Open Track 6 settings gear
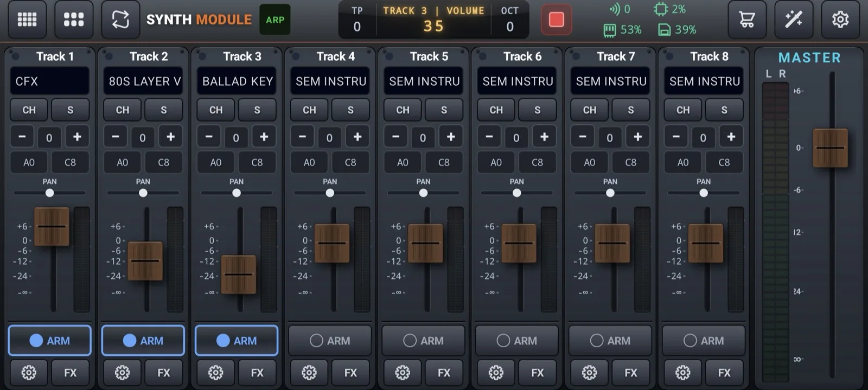 [x=496, y=373]
